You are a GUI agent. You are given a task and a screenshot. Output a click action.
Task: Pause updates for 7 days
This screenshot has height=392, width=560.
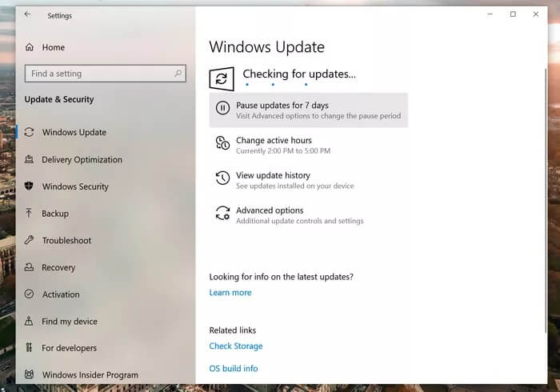[309, 110]
